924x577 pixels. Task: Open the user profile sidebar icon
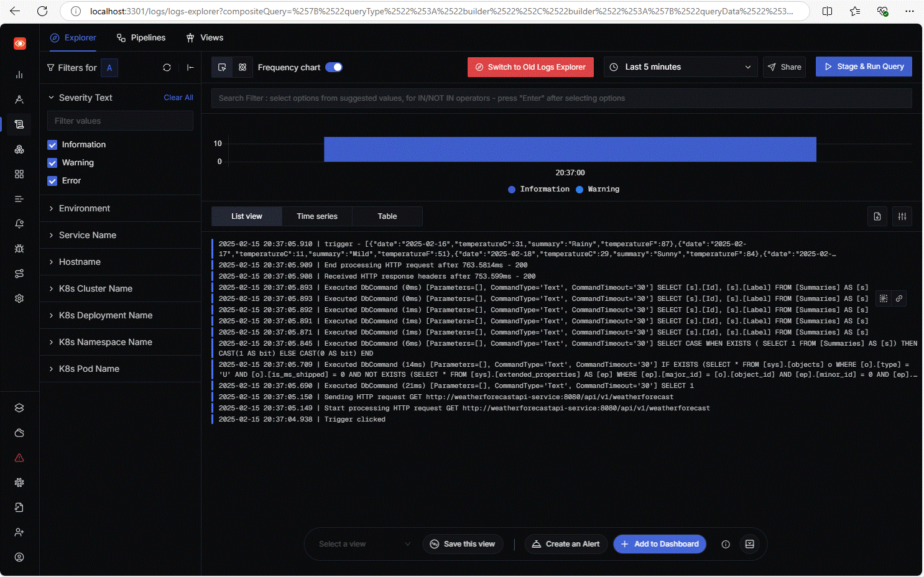(19, 557)
